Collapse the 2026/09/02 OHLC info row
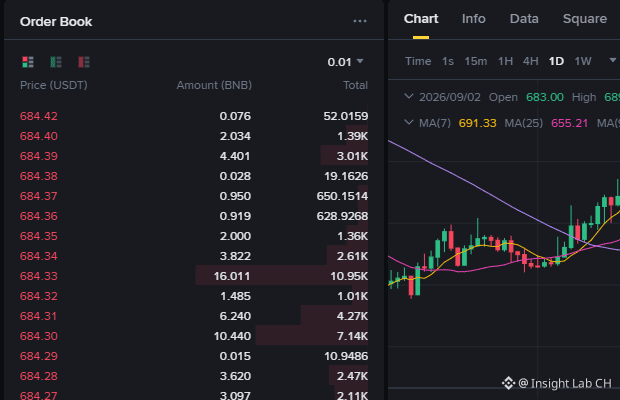This screenshot has width=620, height=400. pyautogui.click(x=409, y=96)
